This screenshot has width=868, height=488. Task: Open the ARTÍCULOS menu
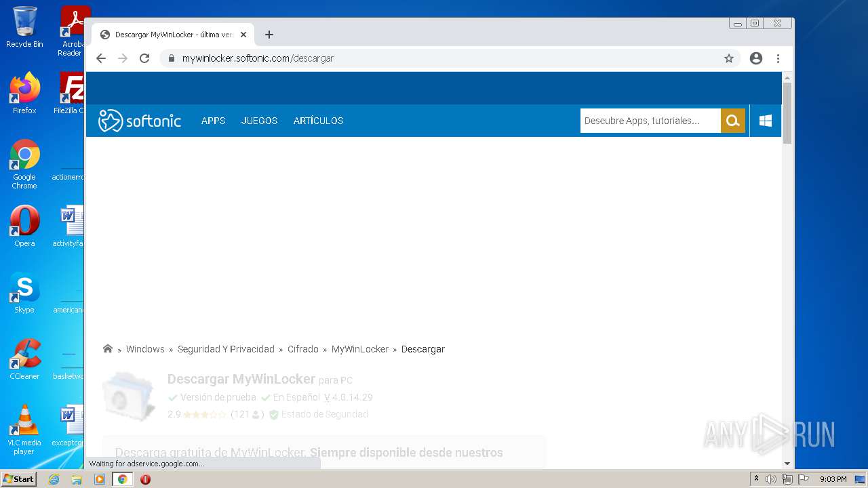[x=318, y=121]
